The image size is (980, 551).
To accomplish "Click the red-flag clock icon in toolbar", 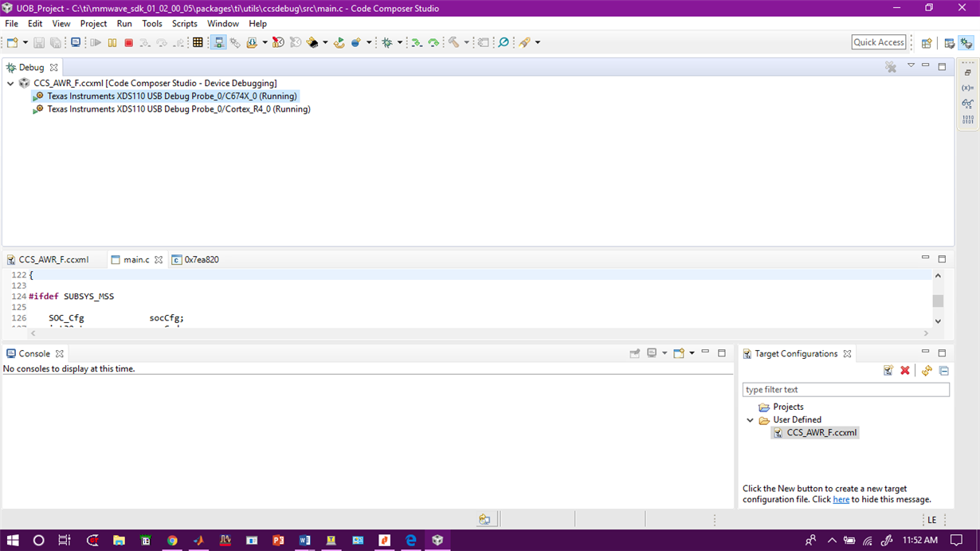I will 278,42.
